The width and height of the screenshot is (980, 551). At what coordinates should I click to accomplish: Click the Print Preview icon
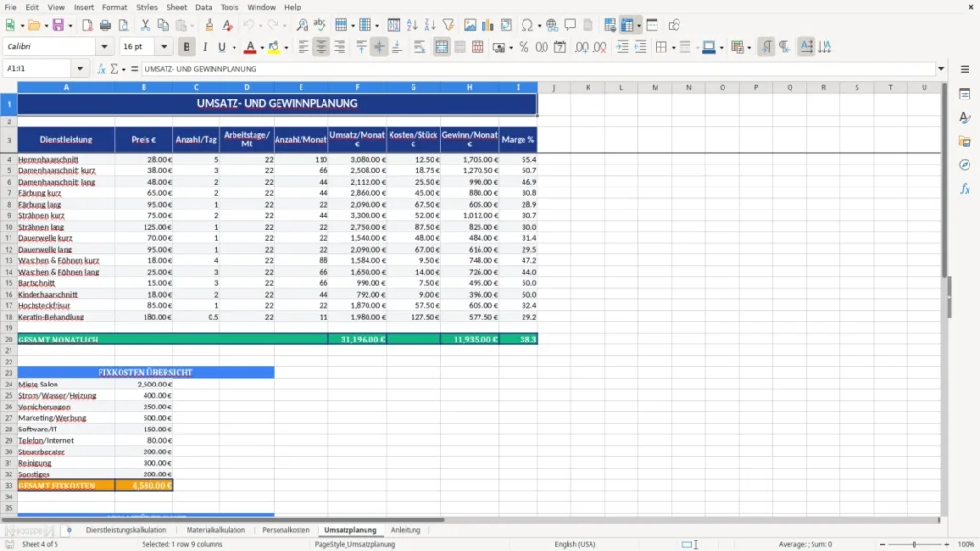tap(123, 25)
